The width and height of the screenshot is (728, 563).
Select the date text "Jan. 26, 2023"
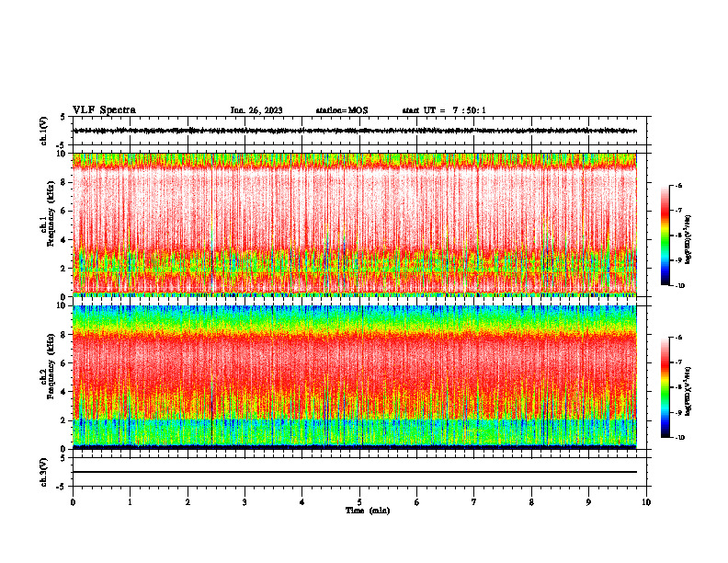[256, 110]
